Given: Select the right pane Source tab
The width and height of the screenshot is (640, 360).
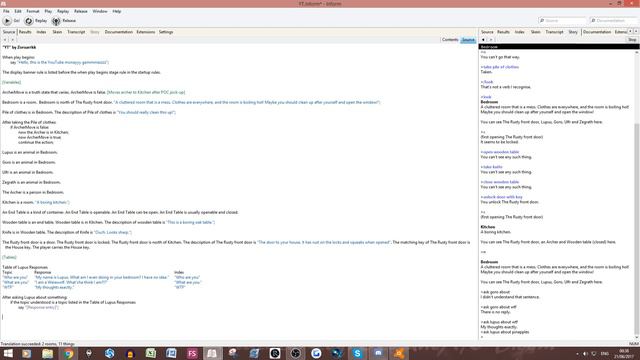Looking at the screenshot, I should (x=487, y=32).
